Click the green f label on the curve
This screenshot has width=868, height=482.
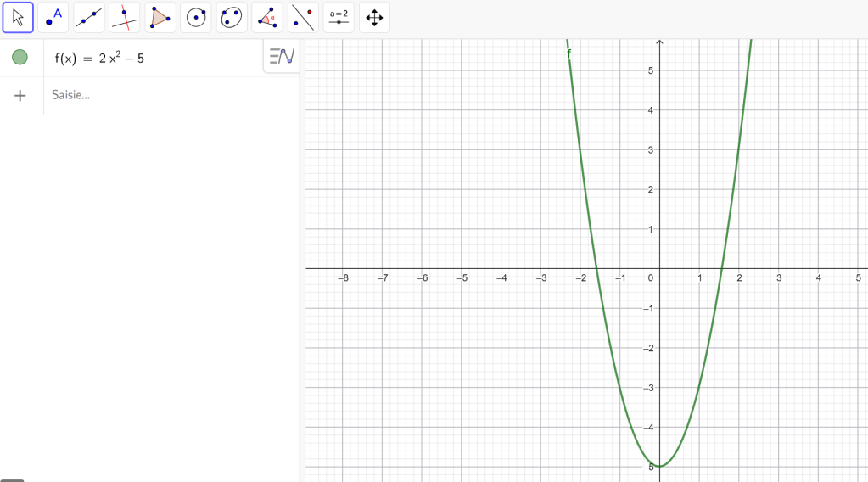[568, 53]
